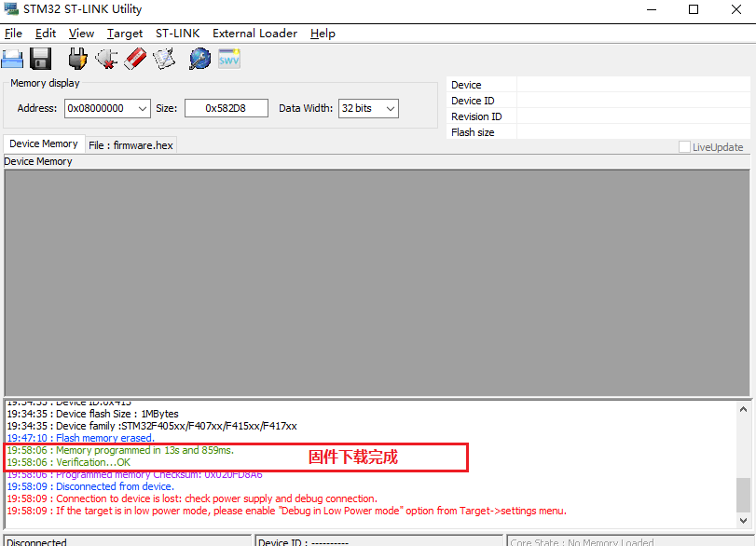Expand the Data Width 32 bits dropdown
Image resolution: width=756 pixels, height=546 pixels.
coord(391,108)
